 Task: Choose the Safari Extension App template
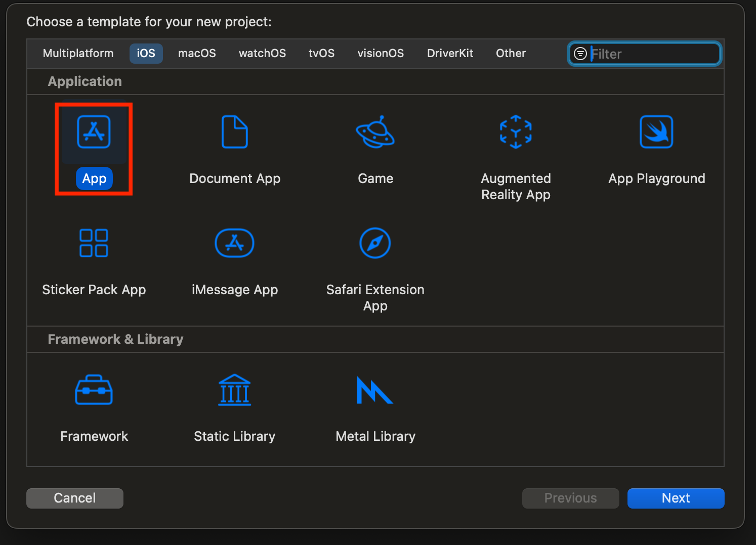375,244
